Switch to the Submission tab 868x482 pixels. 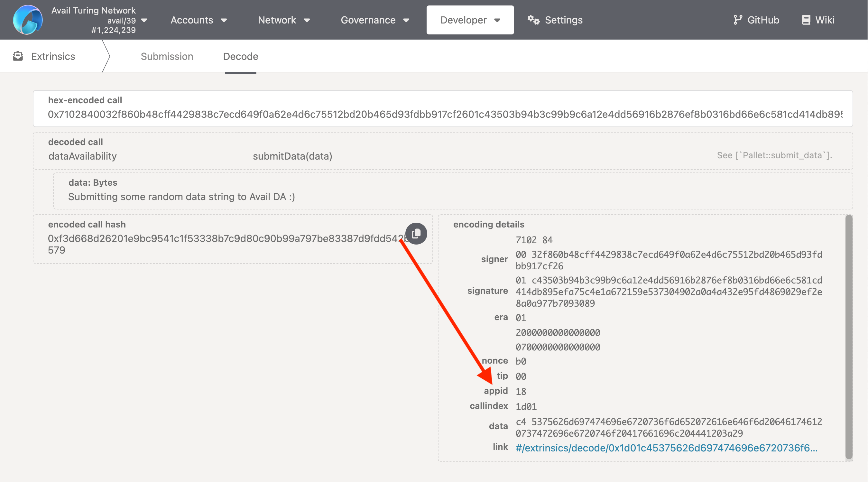167,56
